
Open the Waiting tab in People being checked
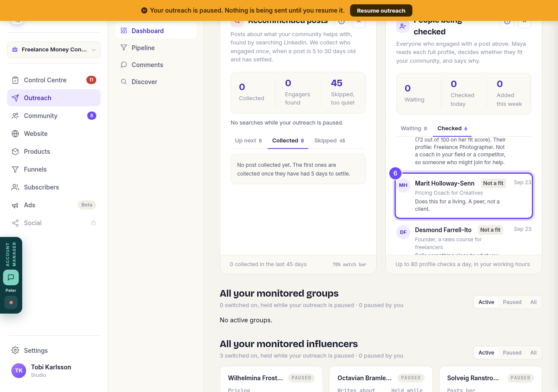click(414, 128)
